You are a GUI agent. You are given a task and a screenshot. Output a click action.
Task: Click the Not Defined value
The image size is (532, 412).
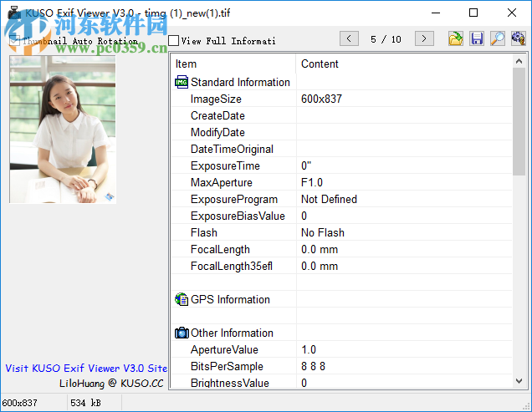[329, 199]
